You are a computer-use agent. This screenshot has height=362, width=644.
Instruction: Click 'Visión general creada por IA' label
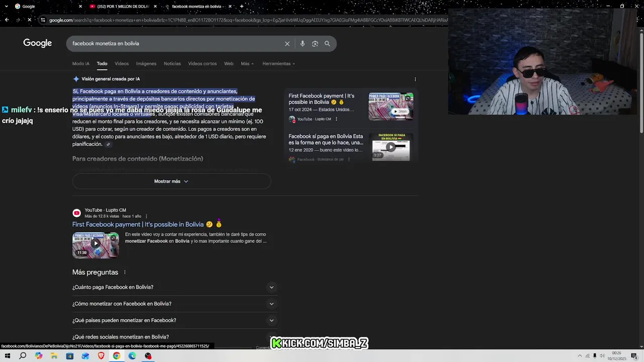click(x=111, y=79)
